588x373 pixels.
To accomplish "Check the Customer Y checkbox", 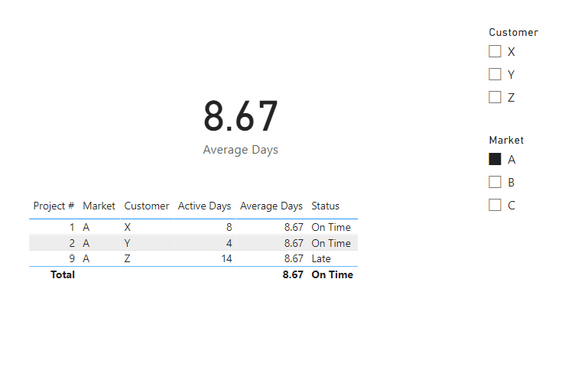I will [495, 74].
